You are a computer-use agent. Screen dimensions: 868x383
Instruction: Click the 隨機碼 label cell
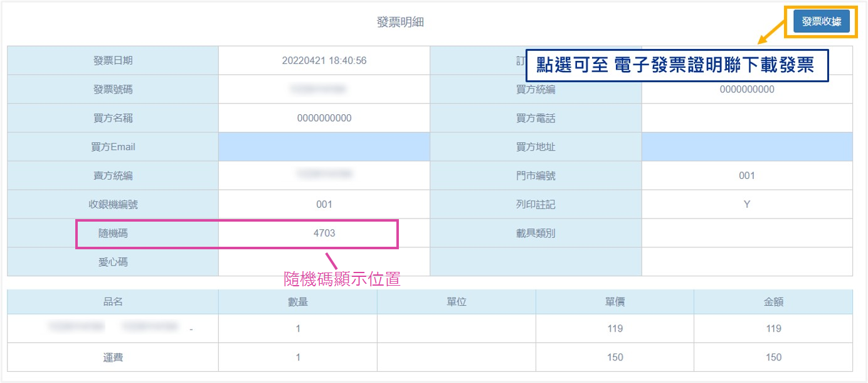coord(113,233)
